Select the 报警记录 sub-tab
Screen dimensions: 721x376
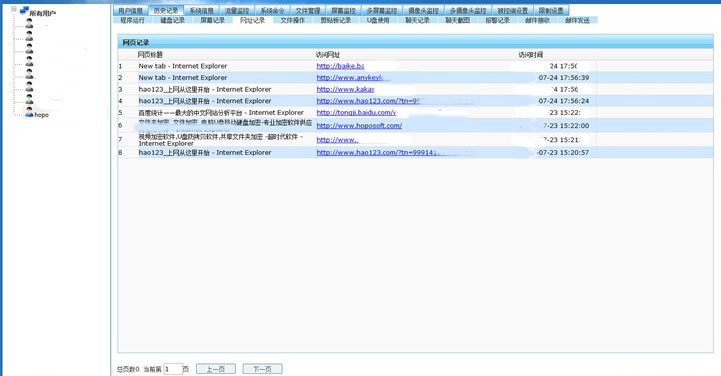(497, 20)
